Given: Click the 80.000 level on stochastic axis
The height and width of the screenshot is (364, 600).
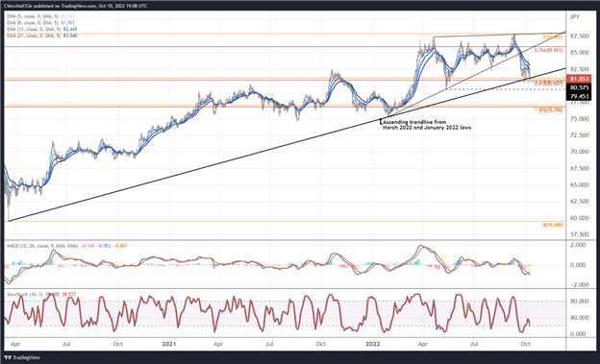Looking at the screenshot, I should [x=579, y=302].
